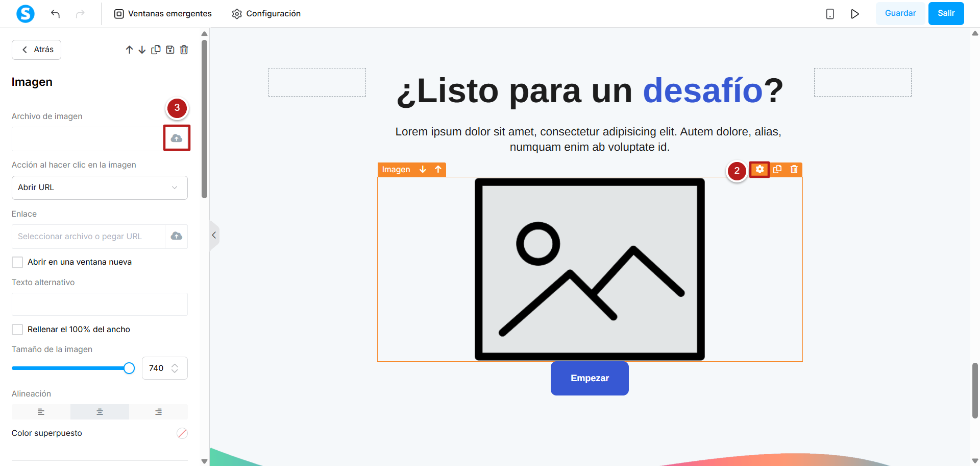Open the Ventanas emergentes menu
Viewport: 980px width, 466px height.
point(163,14)
